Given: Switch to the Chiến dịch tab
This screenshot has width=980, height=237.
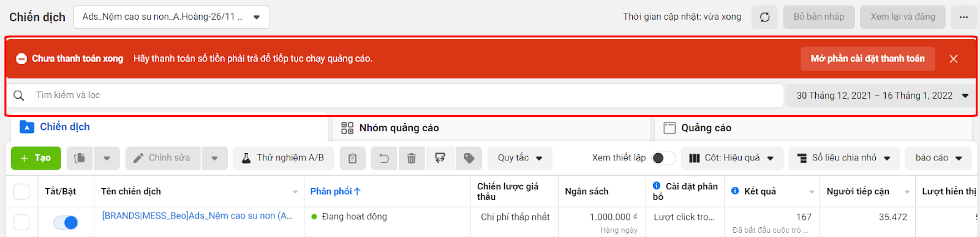Looking at the screenshot, I should click(170, 127).
